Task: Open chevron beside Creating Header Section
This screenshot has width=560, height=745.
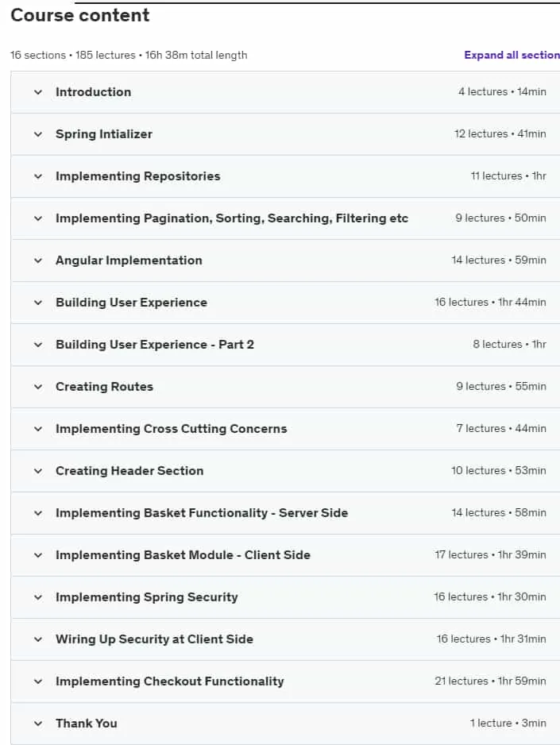Action: (38, 471)
